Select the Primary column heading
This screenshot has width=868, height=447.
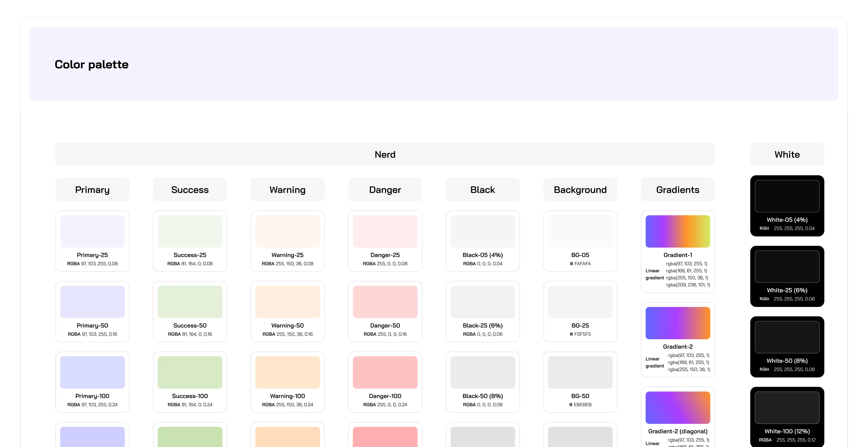tap(92, 190)
